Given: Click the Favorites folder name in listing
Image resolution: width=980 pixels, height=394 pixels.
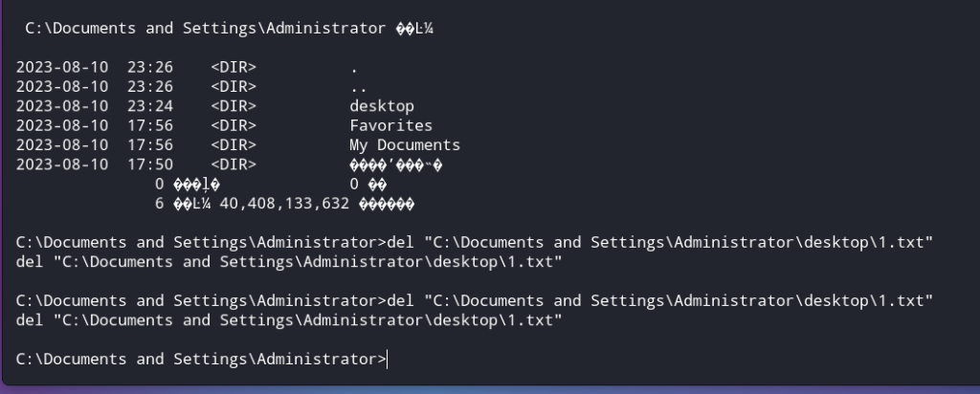Looking at the screenshot, I should [x=391, y=125].
